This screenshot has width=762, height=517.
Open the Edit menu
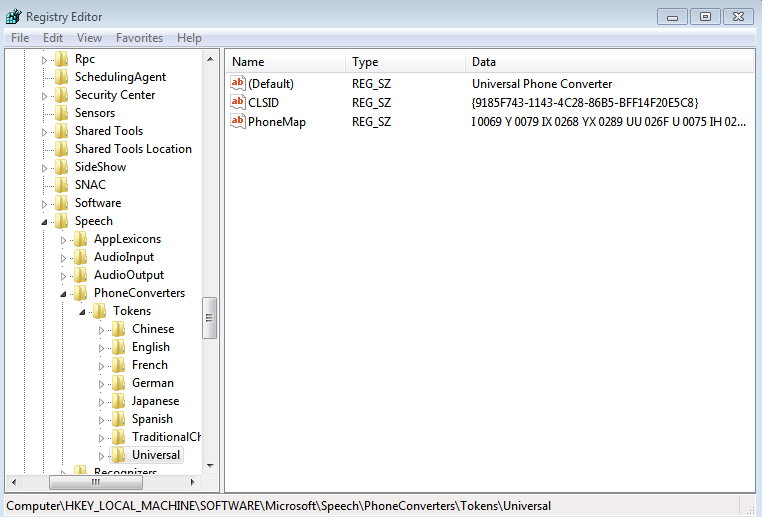point(52,38)
